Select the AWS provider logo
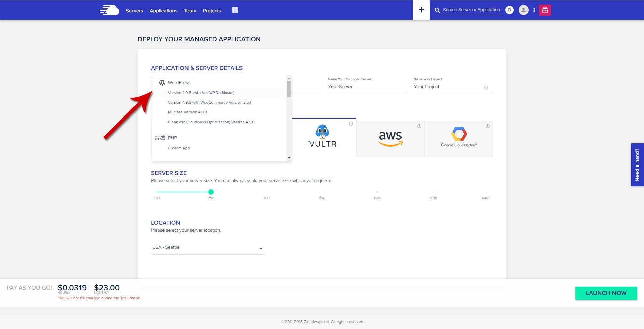This screenshot has width=644, height=329. click(x=390, y=138)
